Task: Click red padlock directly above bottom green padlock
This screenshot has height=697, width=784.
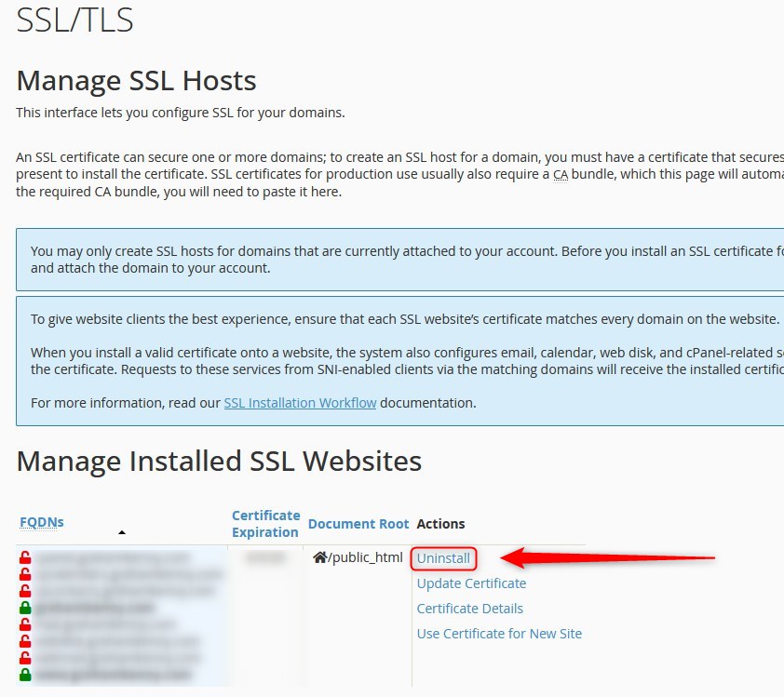Action: 25,657
